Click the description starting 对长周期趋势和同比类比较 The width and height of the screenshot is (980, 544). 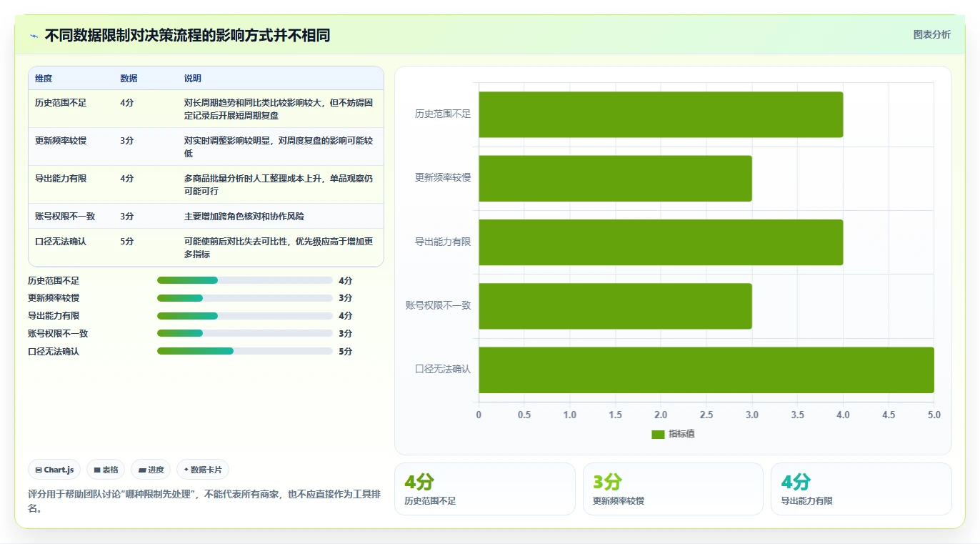(x=279, y=109)
